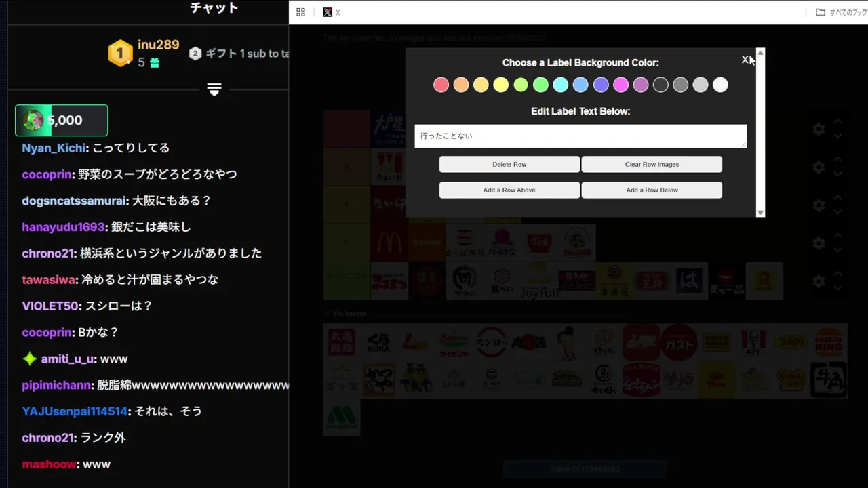
Task: Click tawasiwa's username in chat
Action: pyautogui.click(x=48, y=279)
